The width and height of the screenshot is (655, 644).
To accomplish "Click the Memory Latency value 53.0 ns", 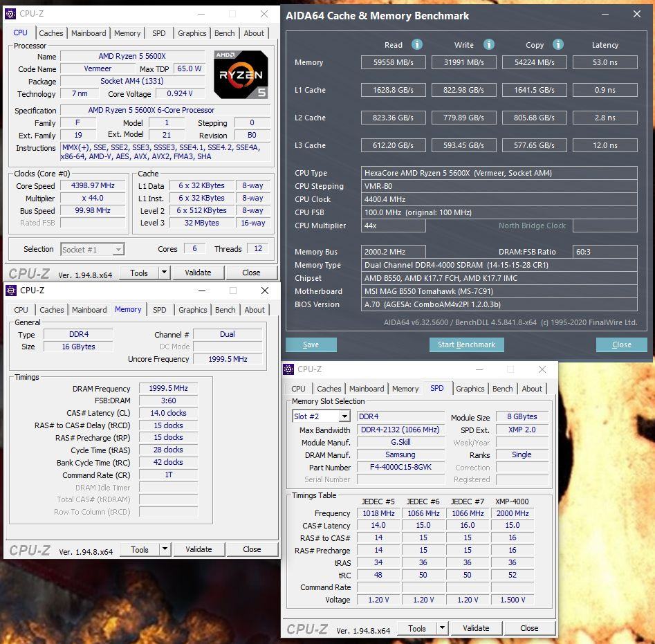I will 605,62.
